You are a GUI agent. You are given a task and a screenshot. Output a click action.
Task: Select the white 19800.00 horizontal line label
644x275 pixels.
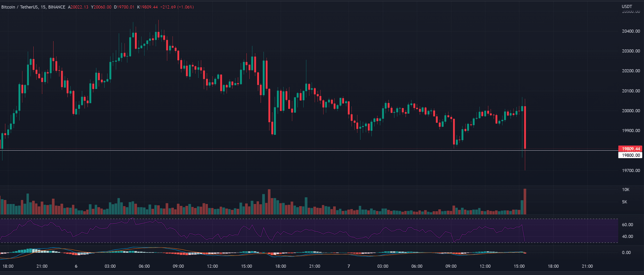[x=630, y=155]
